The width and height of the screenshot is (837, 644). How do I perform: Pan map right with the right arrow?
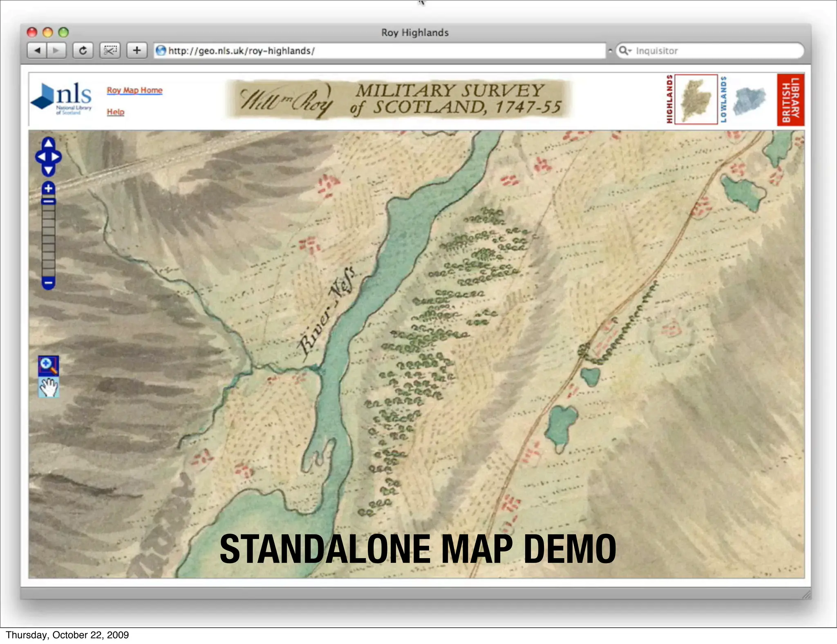pyautogui.click(x=56, y=157)
